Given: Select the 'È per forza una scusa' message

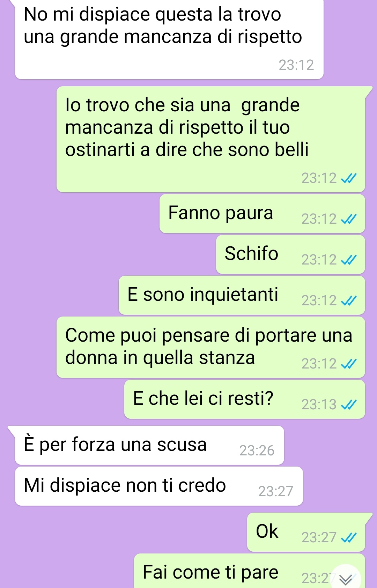Looking at the screenshot, I should tap(149, 446).
